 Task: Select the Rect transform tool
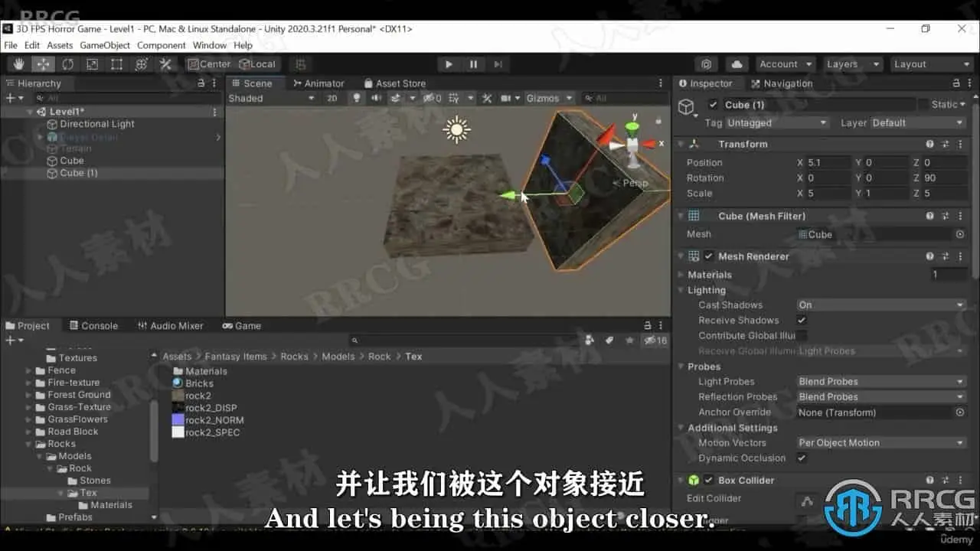[x=116, y=64]
